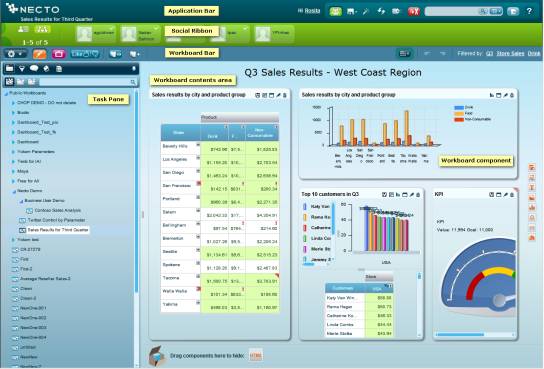Click maximize window icon in sales results grid header

pyautogui.click(x=272, y=95)
